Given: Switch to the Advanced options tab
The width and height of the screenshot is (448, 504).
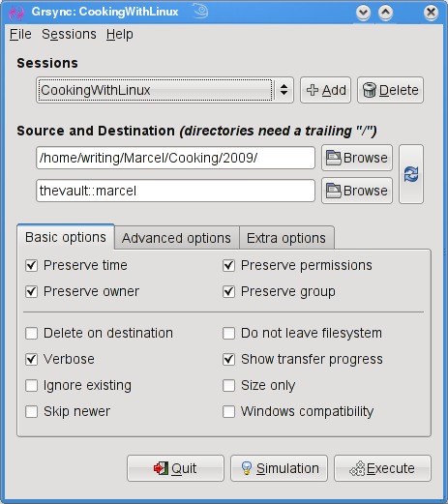Looking at the screenshot, I should point(176,238).
